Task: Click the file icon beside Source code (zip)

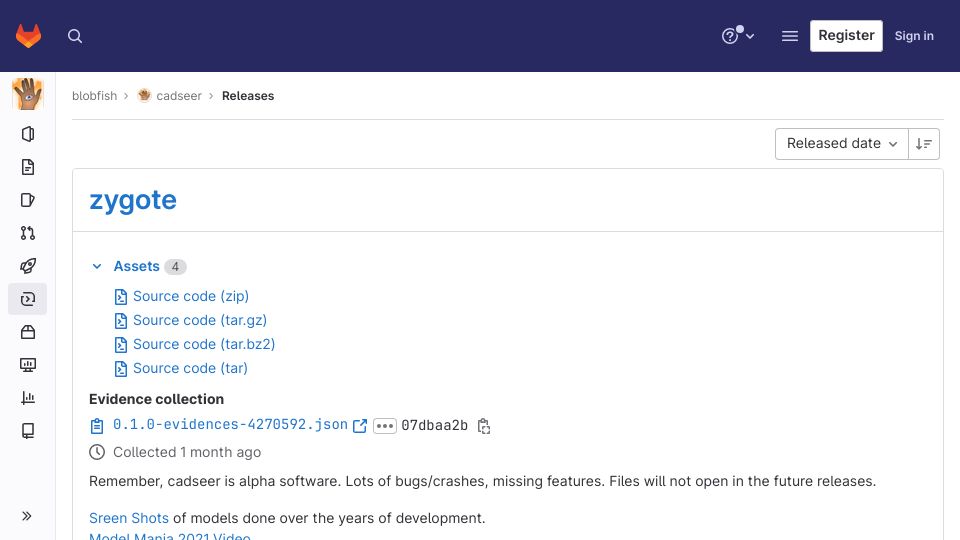Action: [x=121, y=297]
